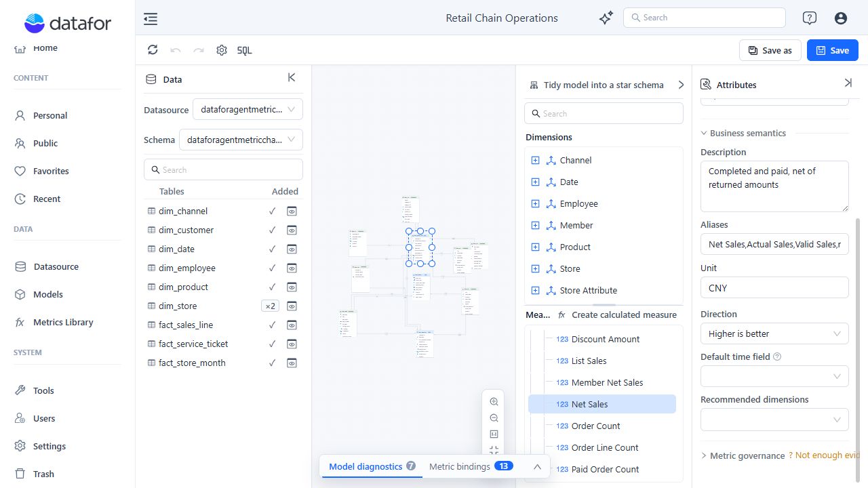Preview the dim_date table

tap(292, 249)
